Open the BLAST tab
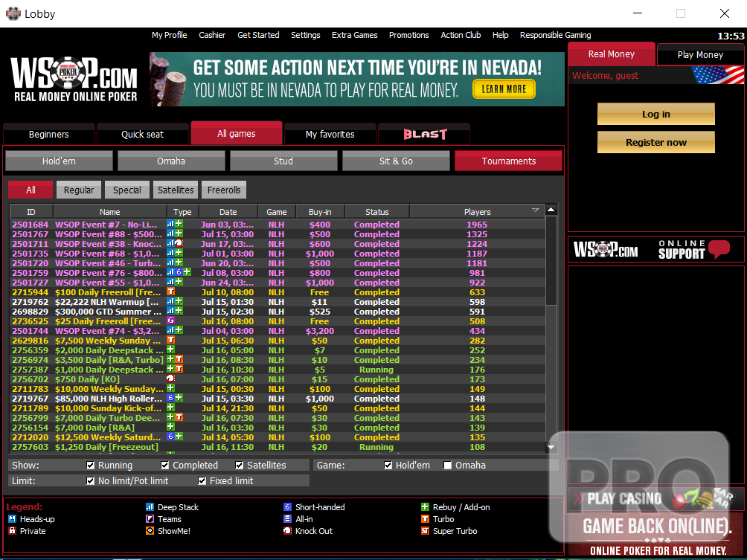Viewport: 747px width, 560px height. 425,135
